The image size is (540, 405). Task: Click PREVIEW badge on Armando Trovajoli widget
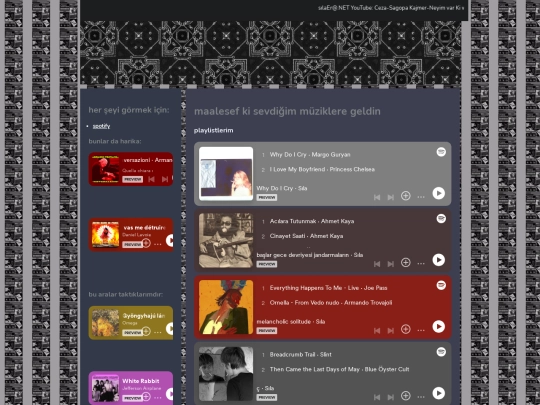(133, 179)
